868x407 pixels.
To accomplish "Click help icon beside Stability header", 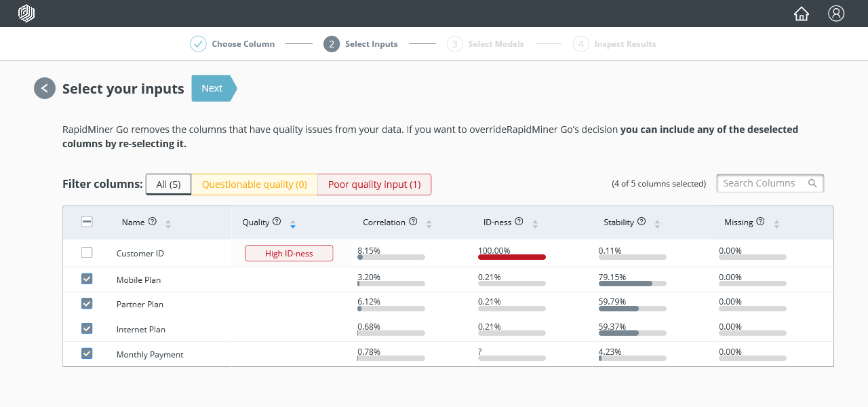I will (x=642, y=222).
